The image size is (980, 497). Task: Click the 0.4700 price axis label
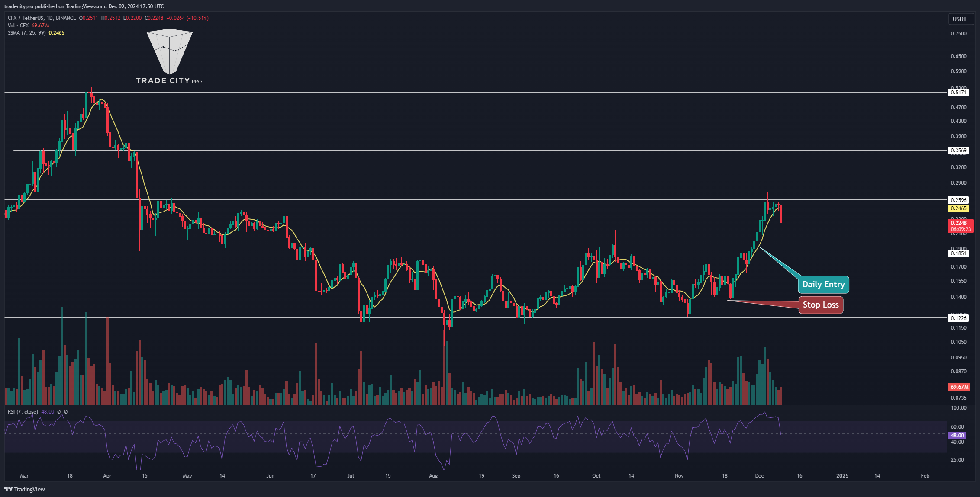point(958,107)
